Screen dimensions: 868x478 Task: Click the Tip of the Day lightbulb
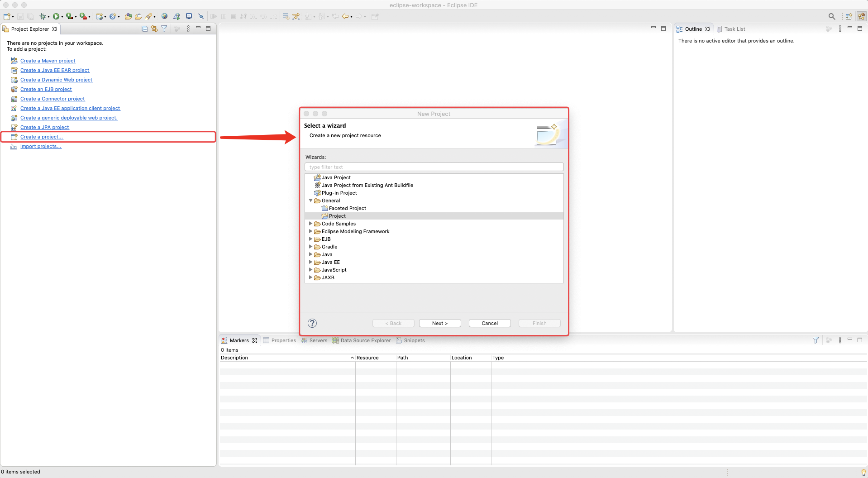pos(863,473)
